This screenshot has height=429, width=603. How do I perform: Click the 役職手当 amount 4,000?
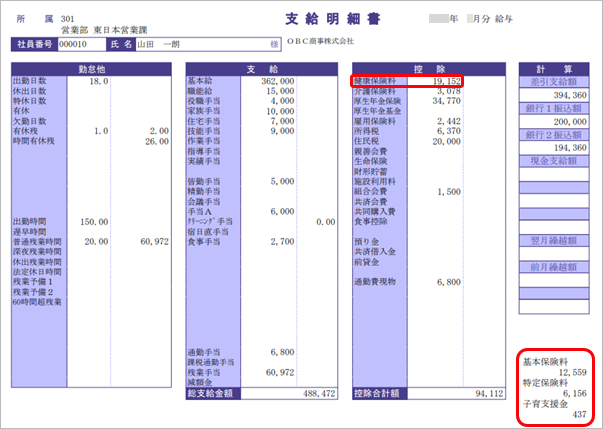pyautogui.click(x=283, y=101)
